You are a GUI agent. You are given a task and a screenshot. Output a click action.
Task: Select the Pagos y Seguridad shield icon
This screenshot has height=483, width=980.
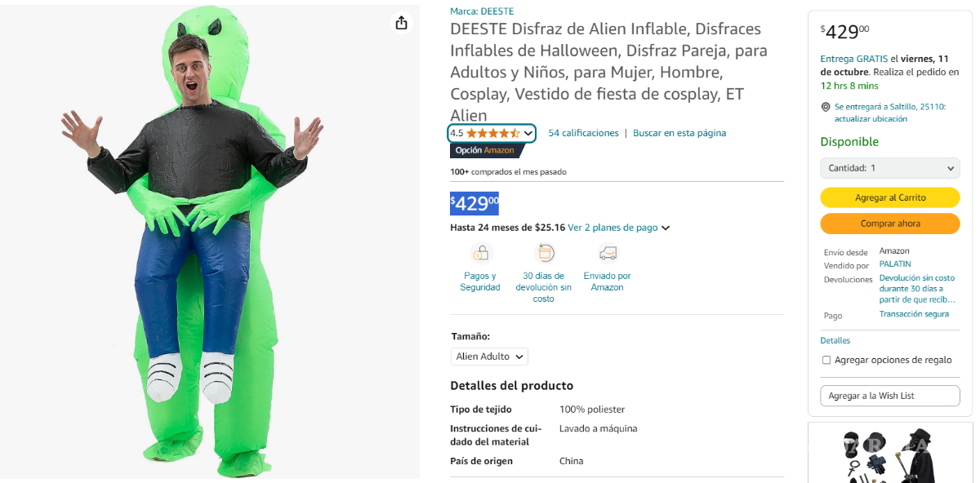(479, 253)
